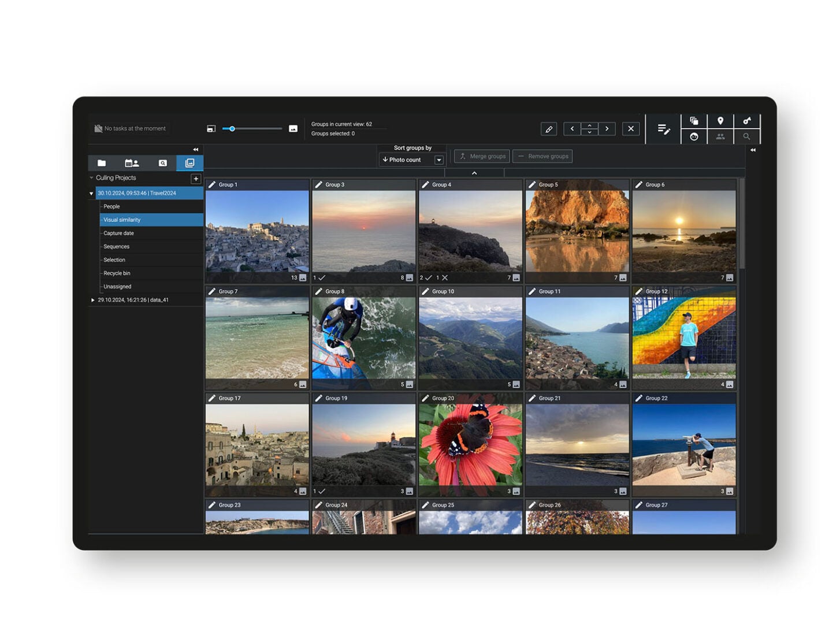Click the pencil edit toggle above groups
Screen dimensions: 840x624
[549, 129]
